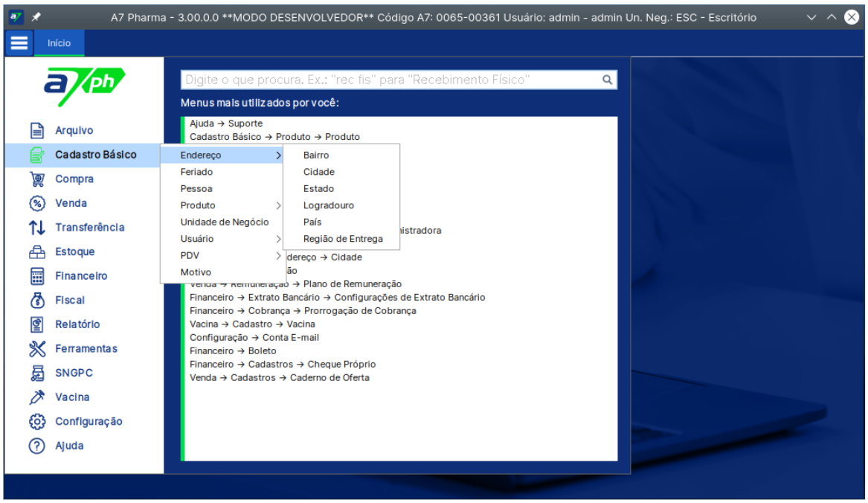Click the Vacina syringe icon

[37, 397]
